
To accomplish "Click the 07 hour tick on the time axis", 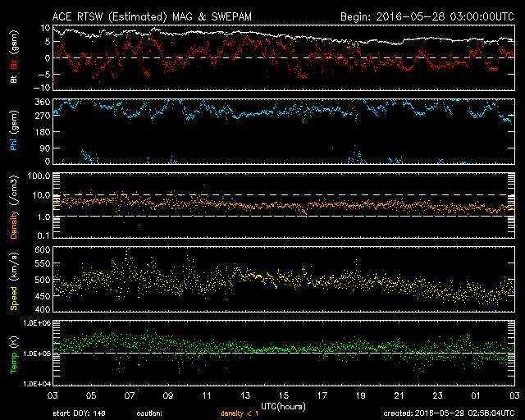I will (x=129, y=395).
